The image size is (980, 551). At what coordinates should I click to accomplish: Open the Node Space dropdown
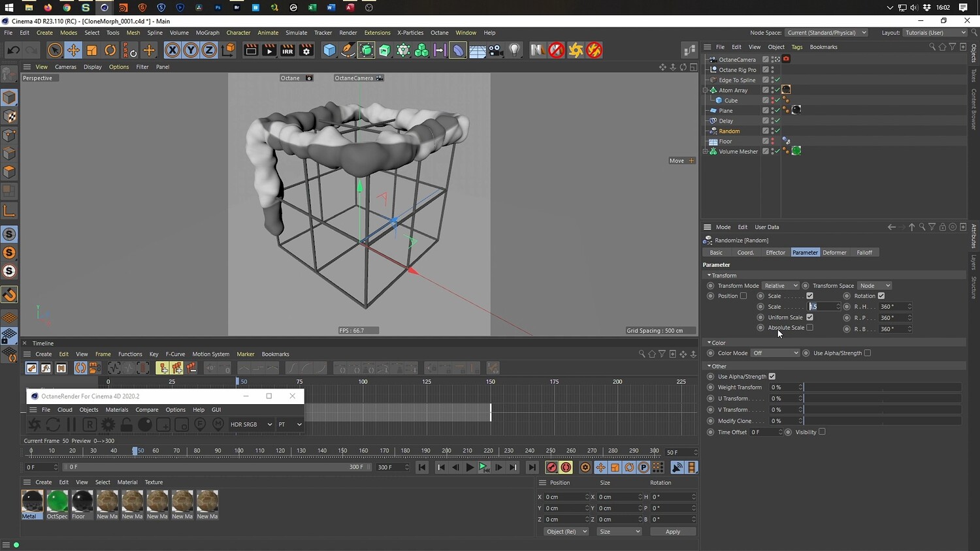click(826, 33)
